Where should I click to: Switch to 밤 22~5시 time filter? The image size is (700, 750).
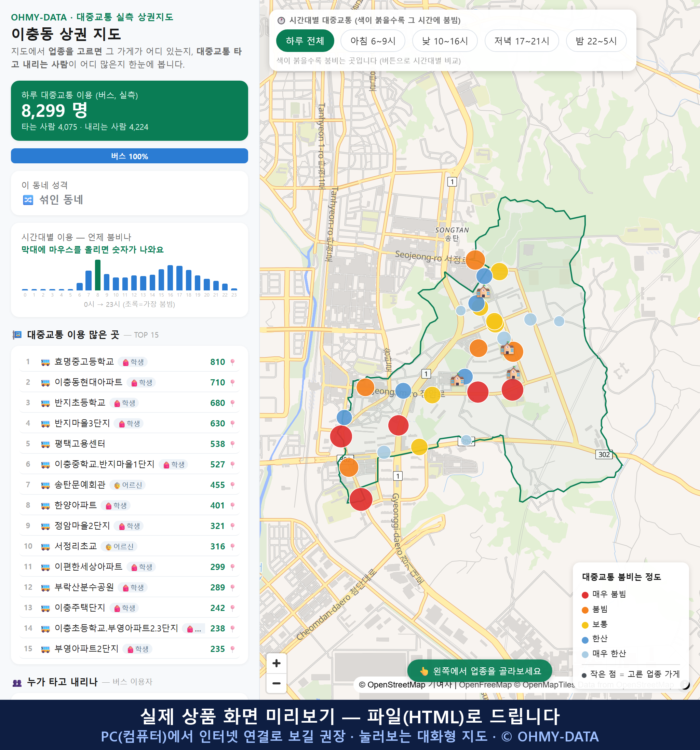(x=596, y=41)
